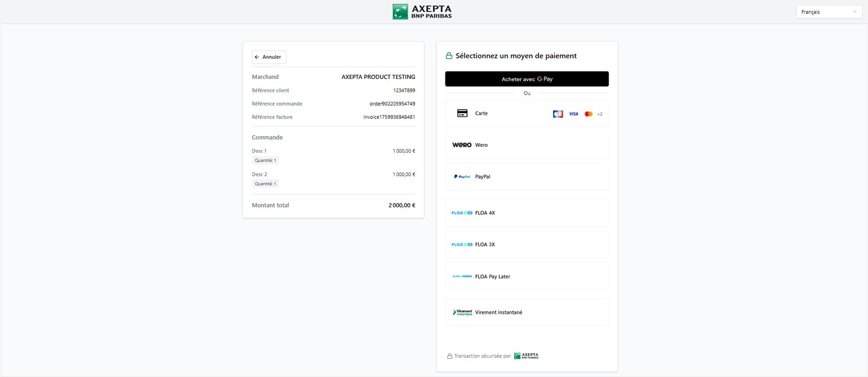The height and width of the screenshot is (377, 868).
Task: Click the Visa card logo
Action: click(573, 114)
